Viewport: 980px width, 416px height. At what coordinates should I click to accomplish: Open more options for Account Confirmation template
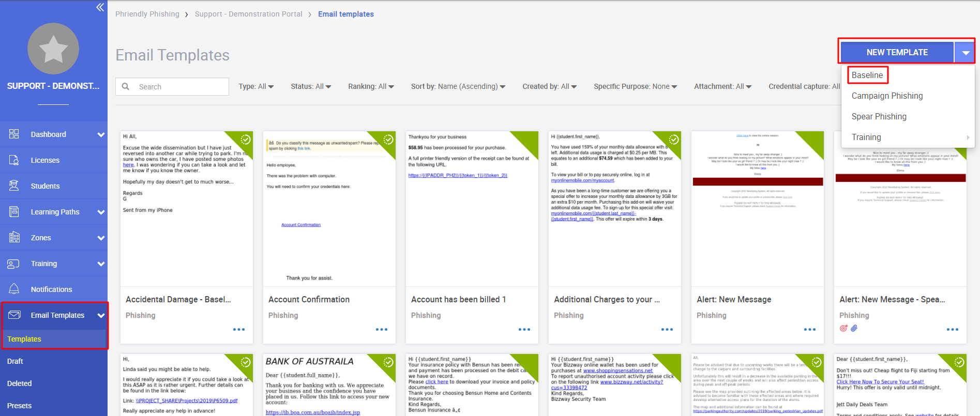pos(381,329)
